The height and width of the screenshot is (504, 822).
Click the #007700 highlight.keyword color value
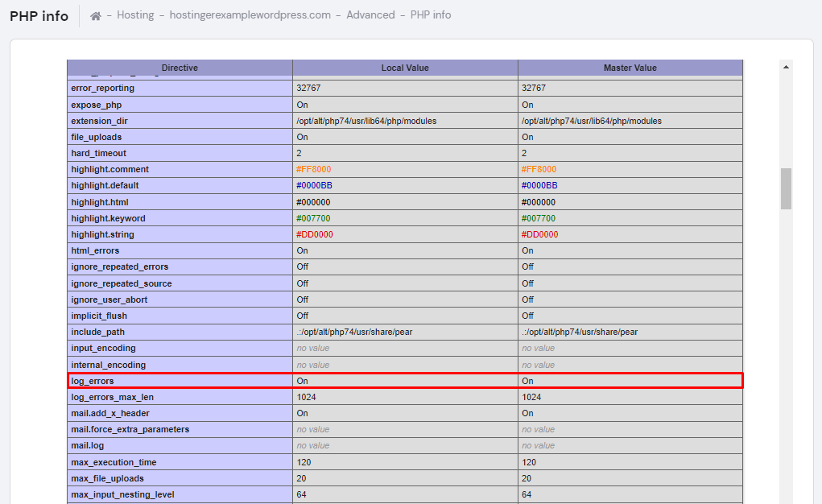point(313,217)
